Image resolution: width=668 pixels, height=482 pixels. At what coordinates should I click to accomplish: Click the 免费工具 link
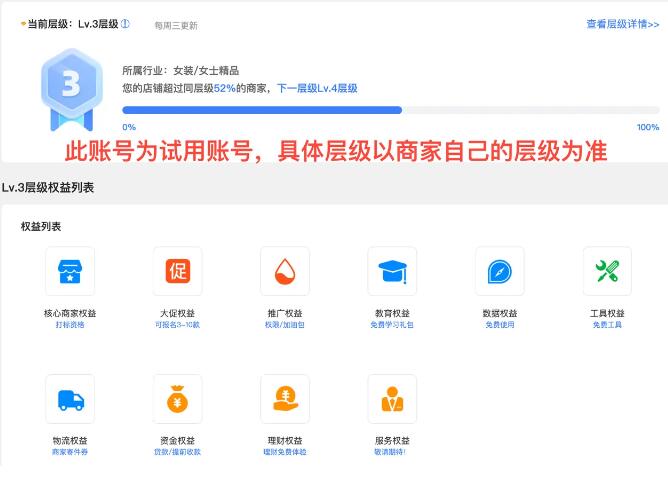click(x=607, y=325)
